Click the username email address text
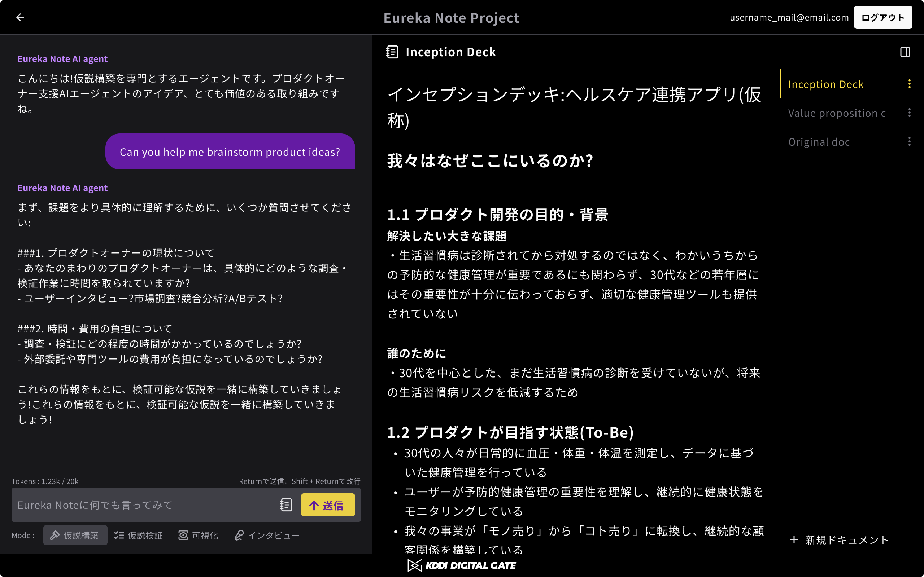The height and width of the screenshot is (577, 924). (789, 18)
